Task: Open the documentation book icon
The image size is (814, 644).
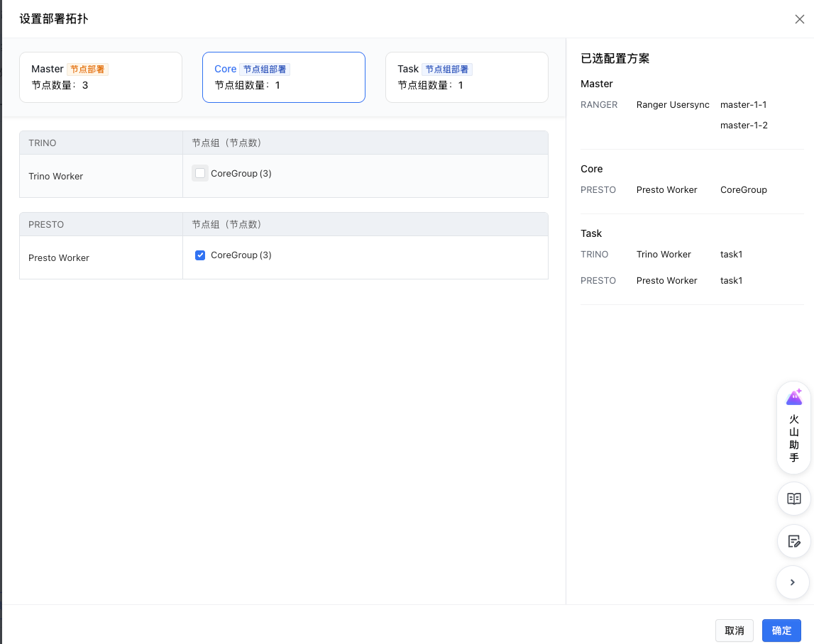Action: pyautogui.click(x=793, y=499)
